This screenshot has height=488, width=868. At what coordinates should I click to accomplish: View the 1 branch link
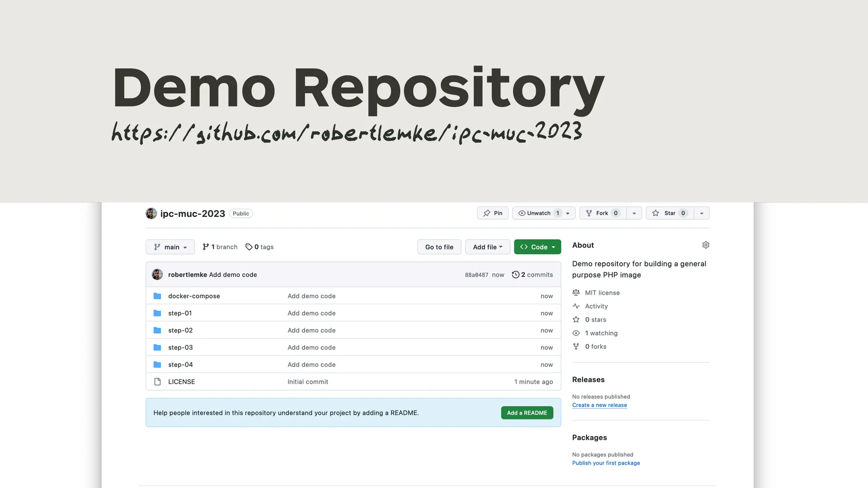pyautogui.click(x=220, y=247)
